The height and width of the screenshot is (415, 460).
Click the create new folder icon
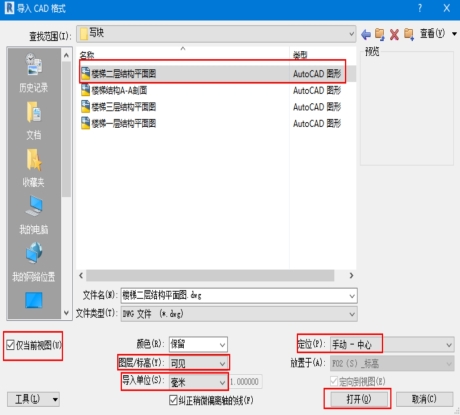click(x=409, y=34)
